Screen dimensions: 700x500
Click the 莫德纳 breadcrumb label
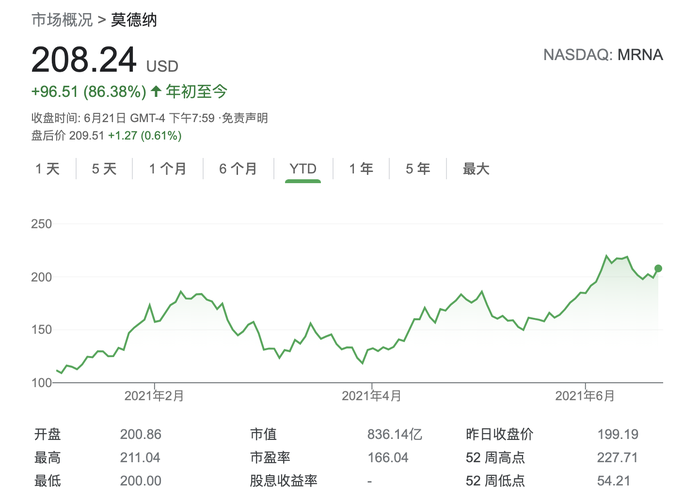(x=134, y=20)
